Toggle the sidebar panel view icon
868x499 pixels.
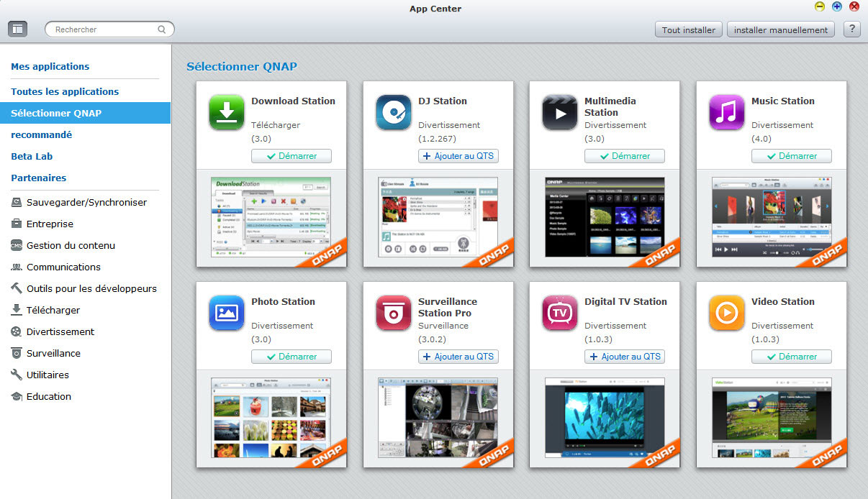pos(17,29)
